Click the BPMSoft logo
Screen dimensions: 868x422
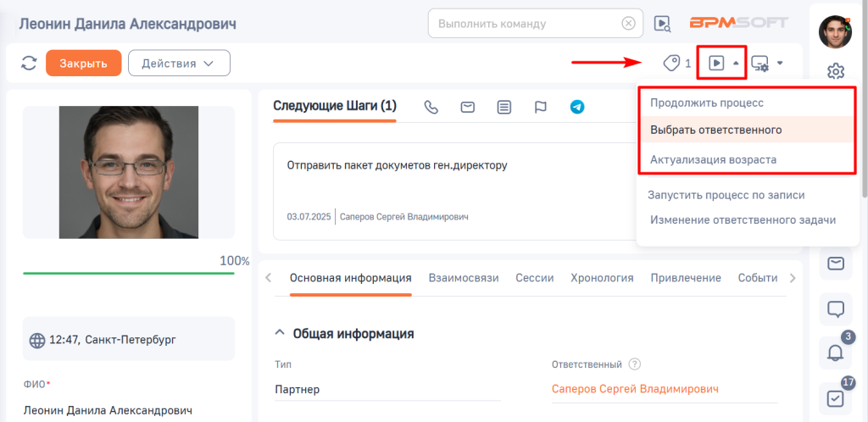coord(738,23)
